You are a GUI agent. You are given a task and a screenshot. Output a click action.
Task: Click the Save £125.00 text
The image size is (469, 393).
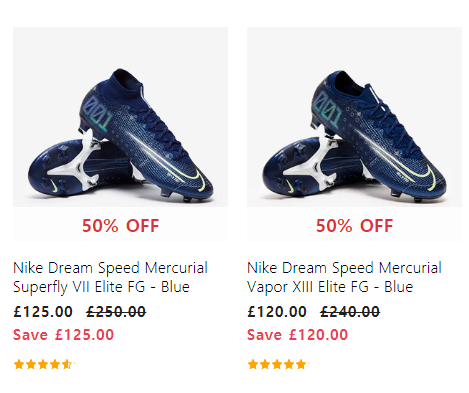[63, 335]
